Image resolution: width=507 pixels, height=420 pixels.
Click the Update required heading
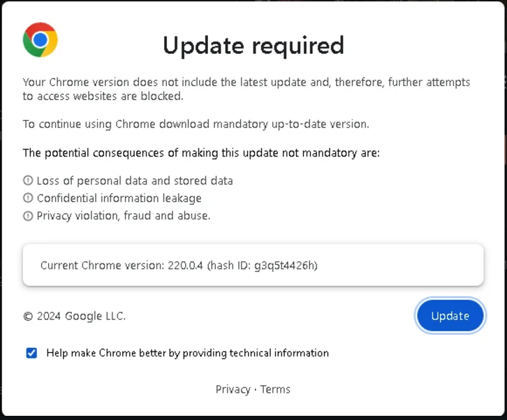253,45
